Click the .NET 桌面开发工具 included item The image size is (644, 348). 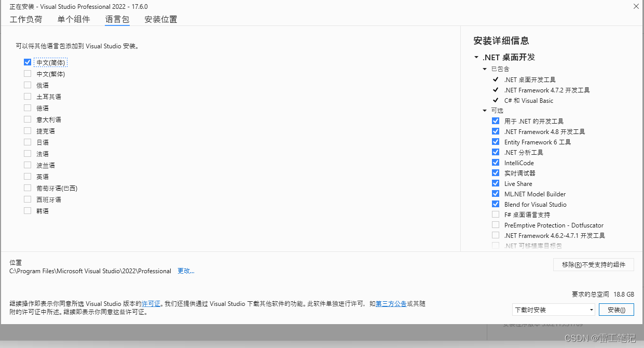[x=530, y=79]
